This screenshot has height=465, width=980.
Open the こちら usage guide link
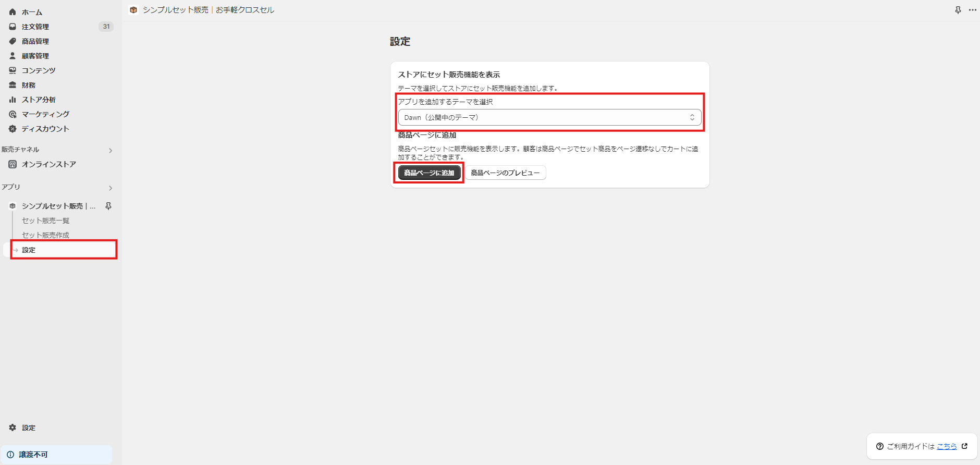pos(947,446)
